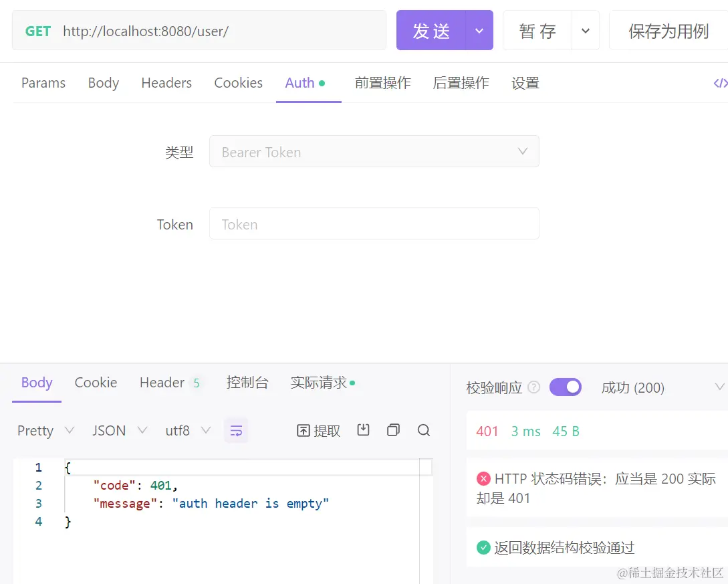728x584 pixels.
Task: Click the "code": 401 line in response
Action: click(x=135, y=486)
